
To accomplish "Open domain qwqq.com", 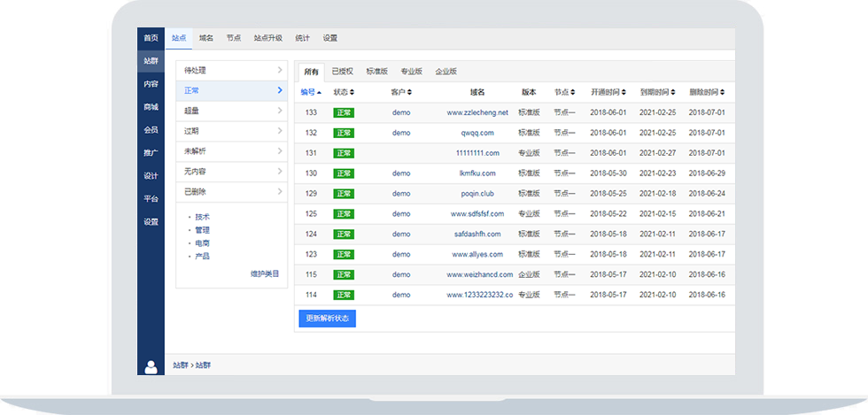I will 477,133.
